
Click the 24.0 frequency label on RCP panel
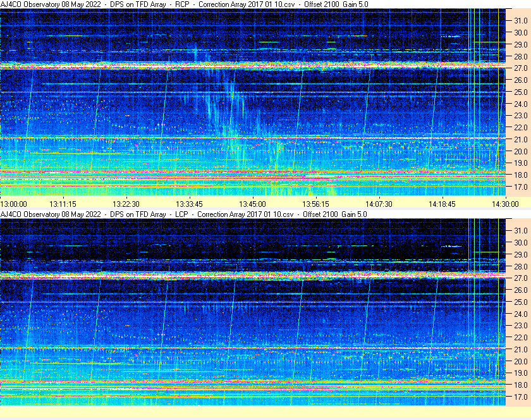tap(520, 104)
